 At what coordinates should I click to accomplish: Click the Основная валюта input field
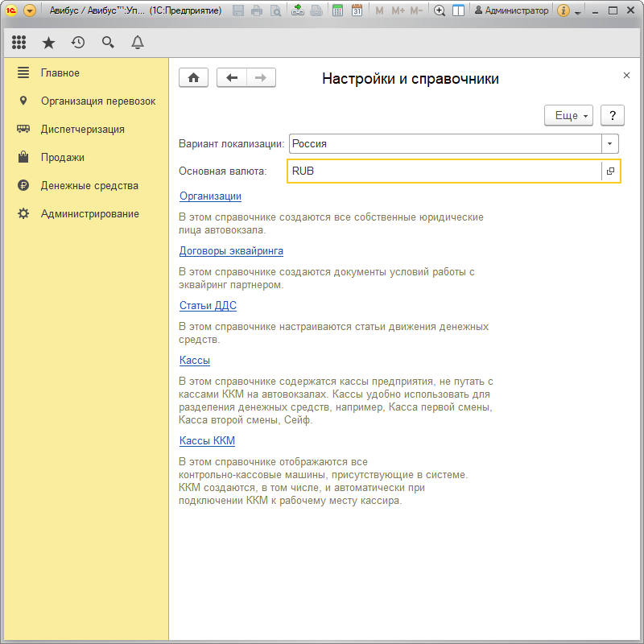tap(443, 171)
